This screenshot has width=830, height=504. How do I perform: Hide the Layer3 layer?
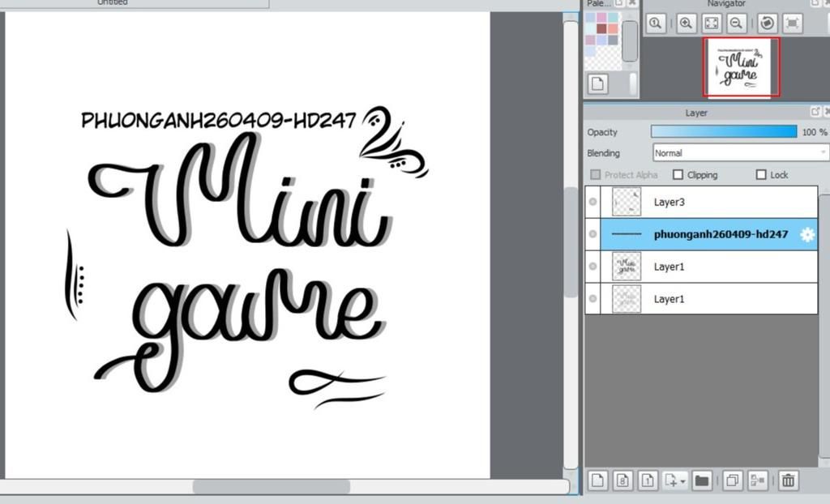593,202
